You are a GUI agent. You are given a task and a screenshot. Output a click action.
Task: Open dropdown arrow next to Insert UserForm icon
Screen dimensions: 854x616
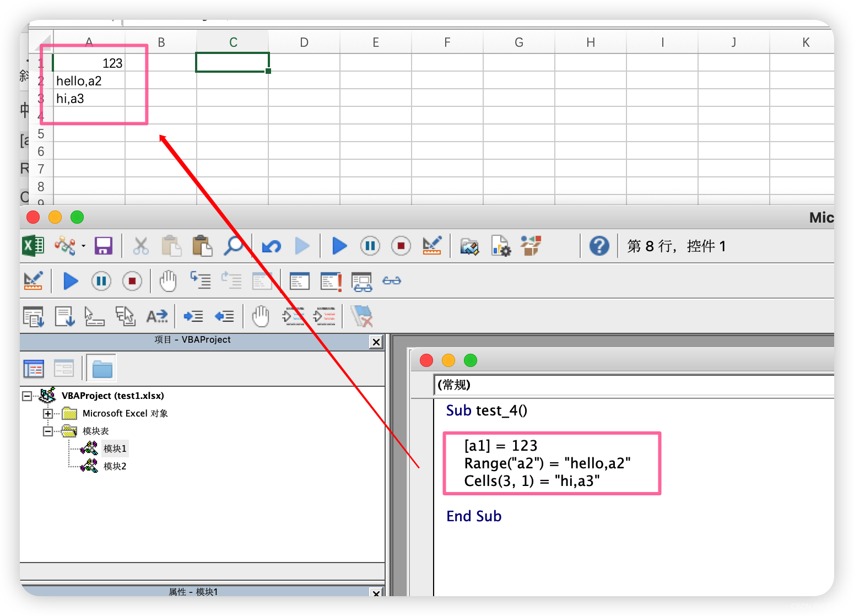pyautogui.click(x=83, y=246)
